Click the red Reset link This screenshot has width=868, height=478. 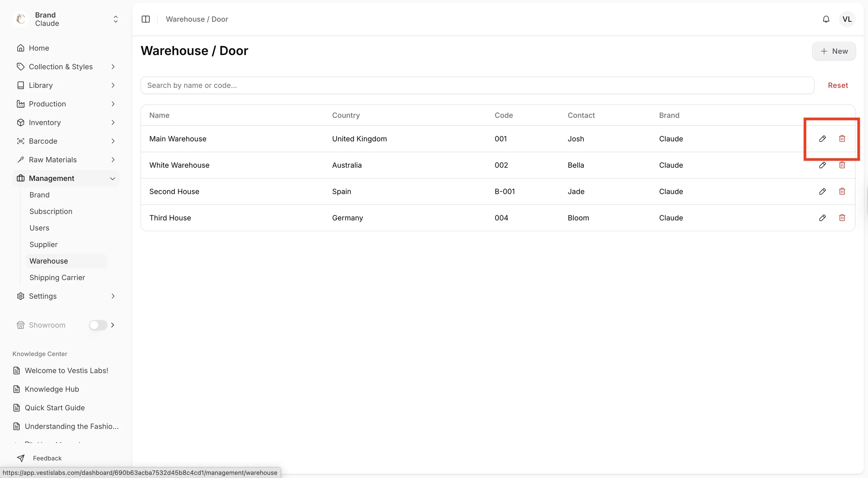pos(838,85)
